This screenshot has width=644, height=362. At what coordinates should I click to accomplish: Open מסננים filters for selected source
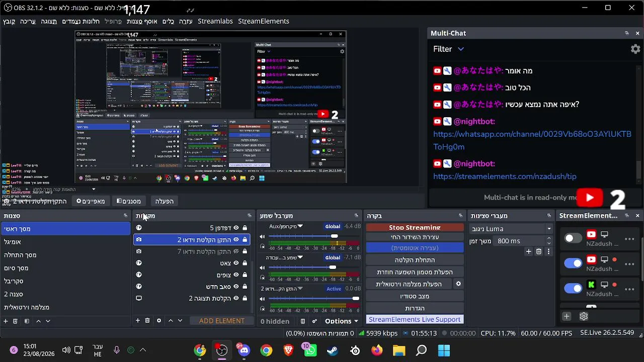tap(129, 201)
